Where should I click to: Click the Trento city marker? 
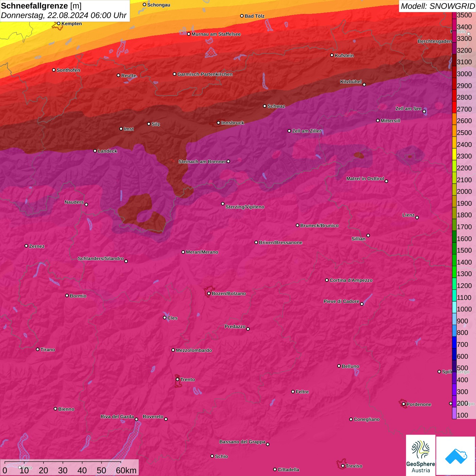pyautogui.click(x=177, y=379)
